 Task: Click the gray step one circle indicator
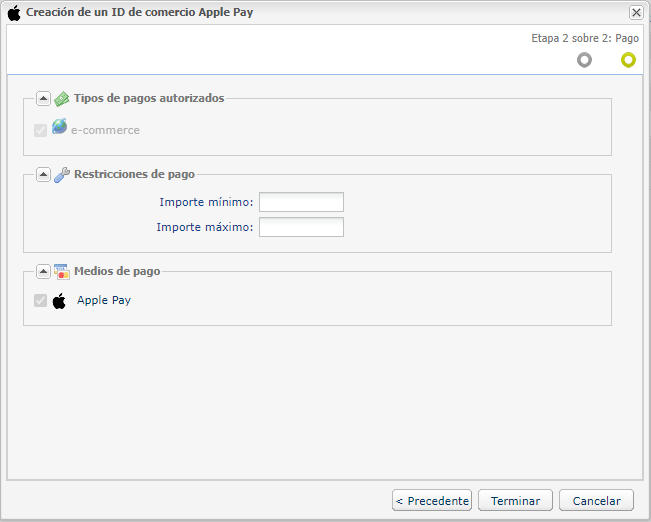coord(584,60)
